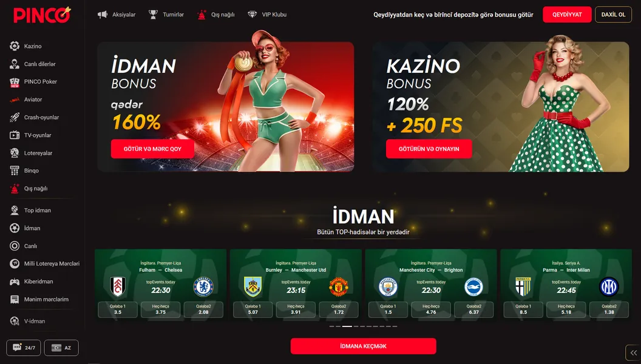The image size is (641, 364).
Task: Click the İDMANA KEÇMƏK button
Action: tap(363, 346)
